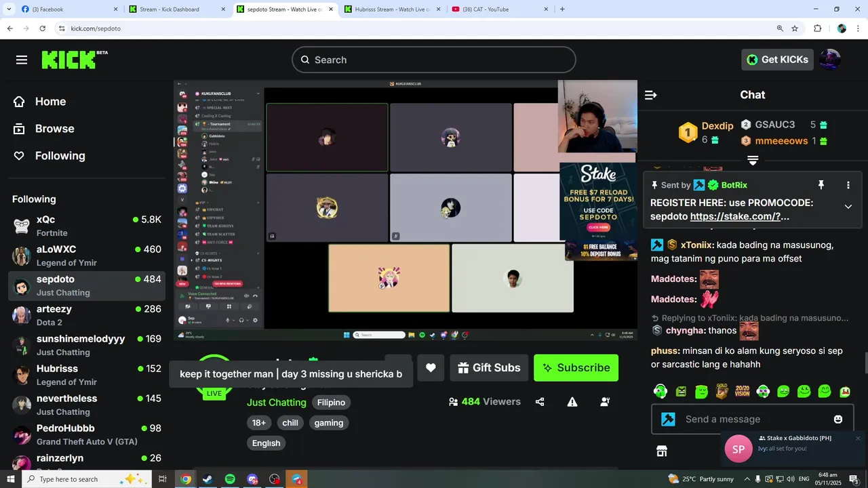Screen dimensions: 868x488
Task: Open Hubrisss channel in Following list
Action: 87,375
